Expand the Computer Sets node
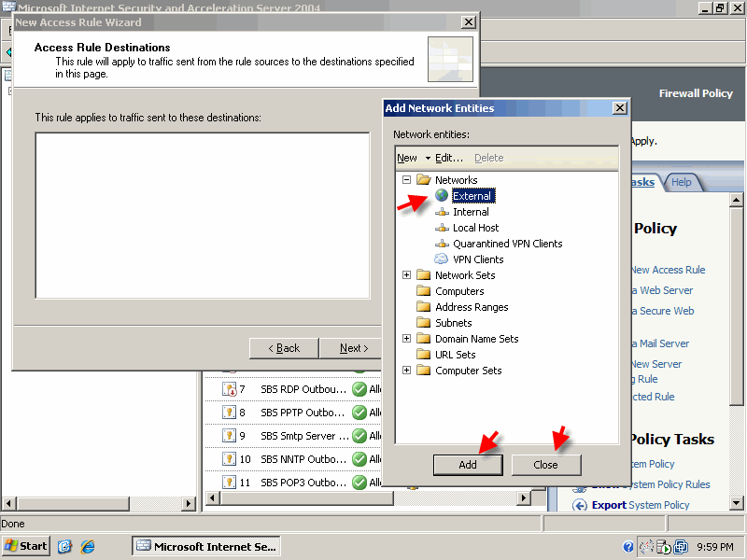The image size is (747, 560). click(406, 370)
